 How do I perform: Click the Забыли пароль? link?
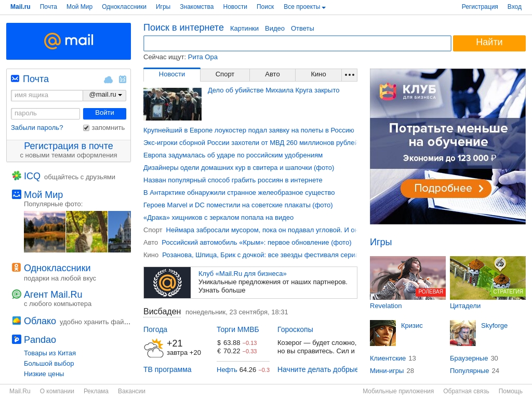[37, 128]
